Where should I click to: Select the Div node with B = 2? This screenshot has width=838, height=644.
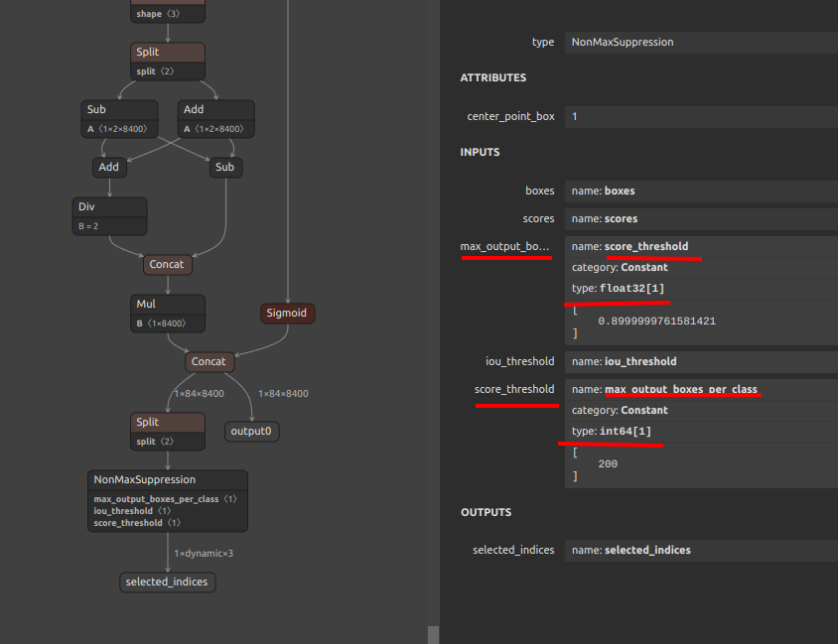pos(109,208)
